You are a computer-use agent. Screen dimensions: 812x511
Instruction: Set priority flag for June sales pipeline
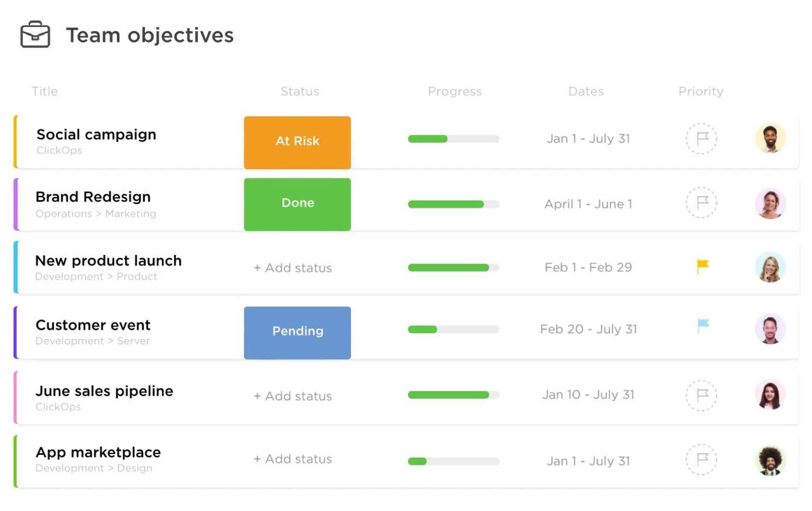pyautogui.click(x=701, y=395)
